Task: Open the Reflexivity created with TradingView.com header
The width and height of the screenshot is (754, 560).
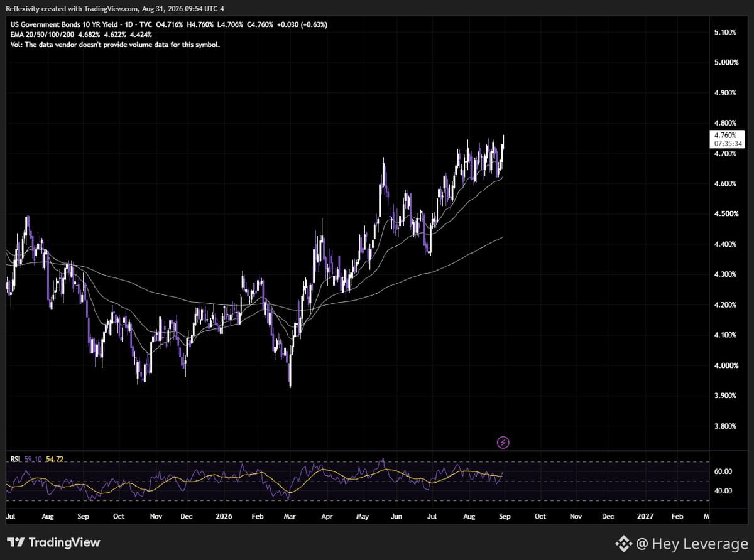Action: pos(114,8)
